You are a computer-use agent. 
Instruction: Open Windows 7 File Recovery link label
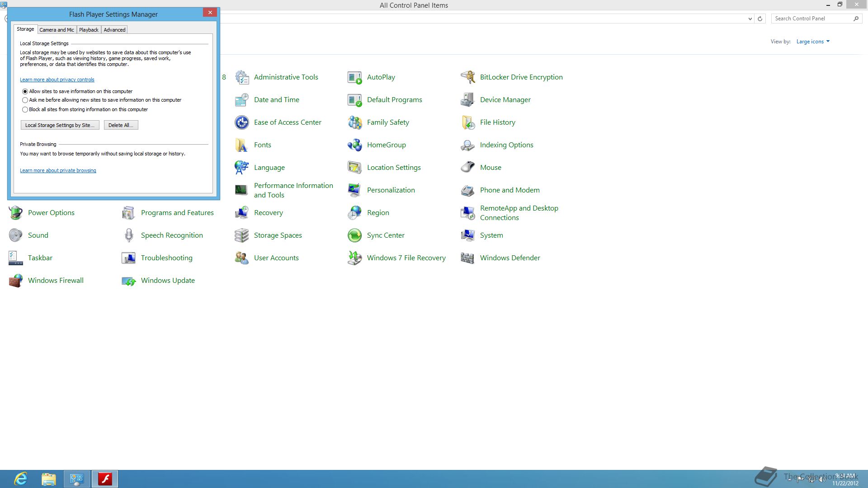click(406, 258)
